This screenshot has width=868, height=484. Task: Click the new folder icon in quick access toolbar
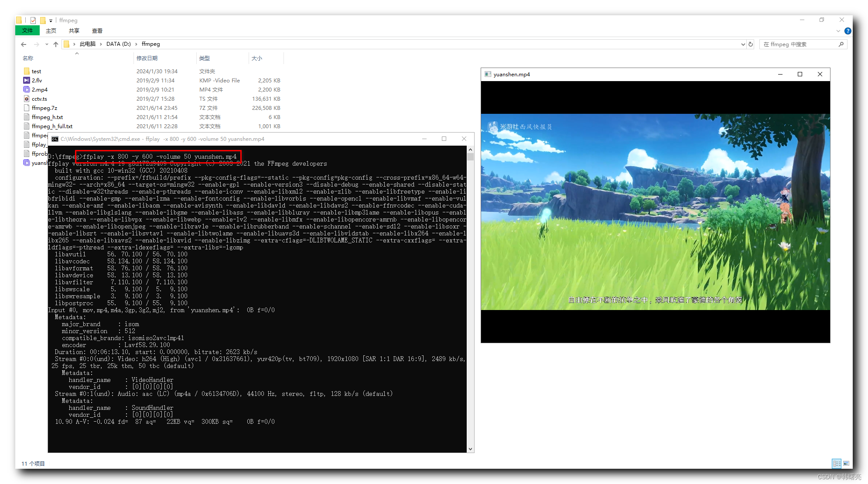(x=43, y=20)
